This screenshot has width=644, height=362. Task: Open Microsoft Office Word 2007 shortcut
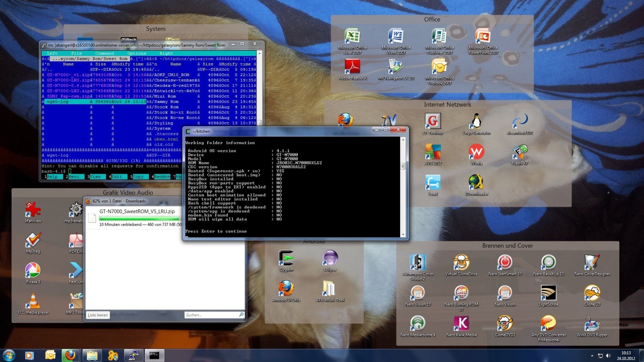tap(396, 41)
